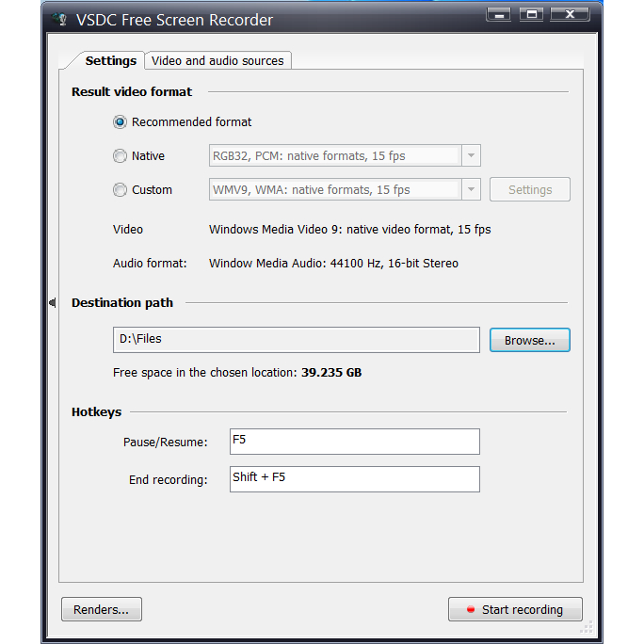The image size is (644, 644).
Task: Expand the Native format RGB32, PCM dropdown
Action: [472, 156]
